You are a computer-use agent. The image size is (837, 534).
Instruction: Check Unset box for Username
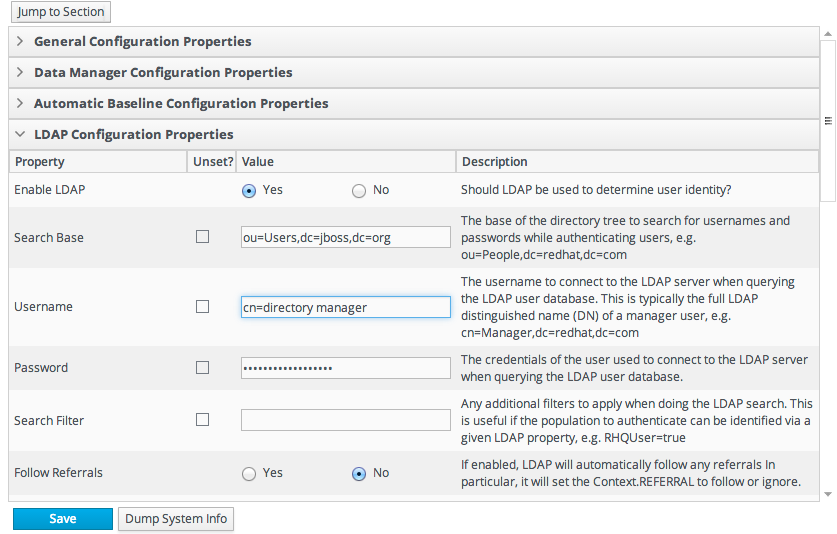(203, 307)
